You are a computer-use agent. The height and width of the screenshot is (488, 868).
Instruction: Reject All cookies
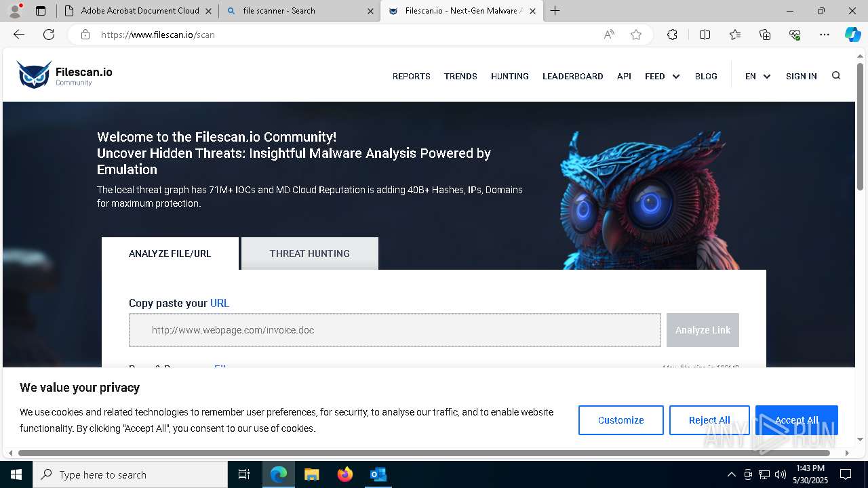click(x=709, y=420)
